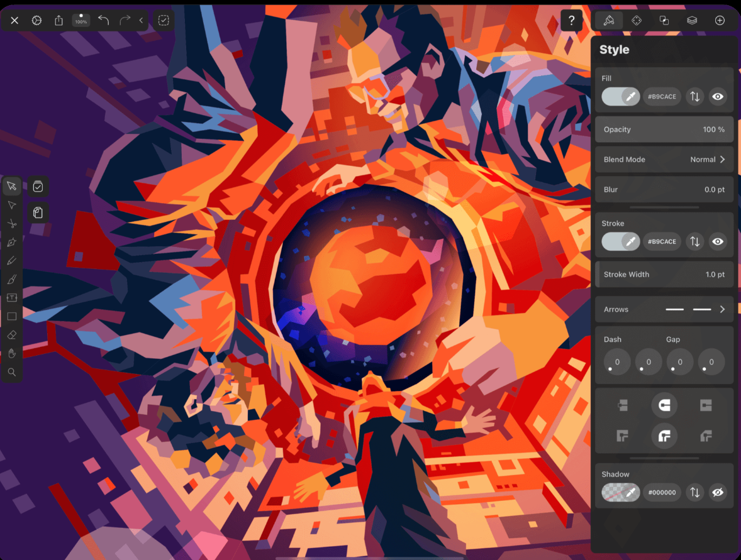Select the Scissors tool in left toolbar
741x560 pixels.
tap(12, 223)
